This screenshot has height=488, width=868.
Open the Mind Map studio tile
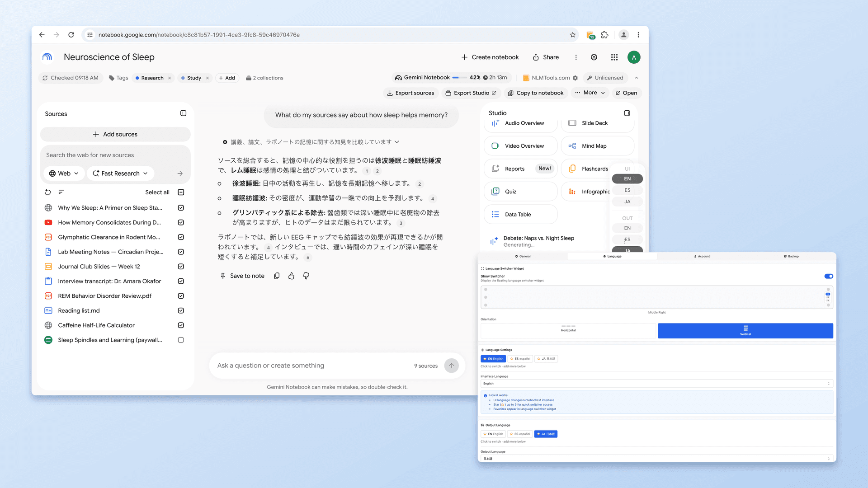[x=597, y=146]
